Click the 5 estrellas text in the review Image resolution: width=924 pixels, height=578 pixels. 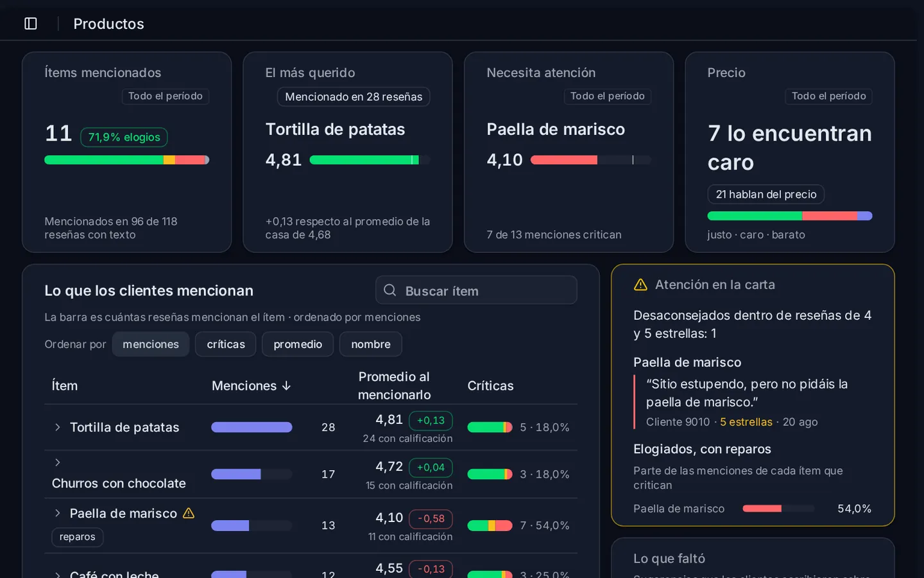[x=746, y=422]
